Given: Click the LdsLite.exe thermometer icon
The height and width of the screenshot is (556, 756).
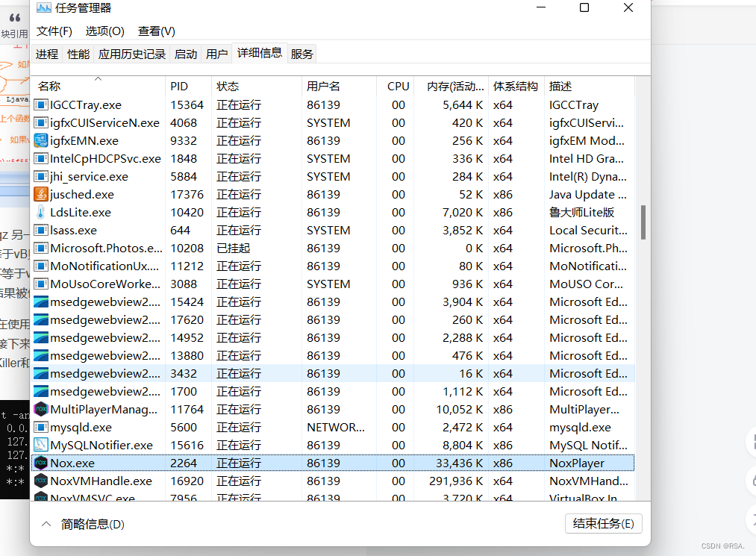Looking at the screenshot, I should tap(41, 212).
